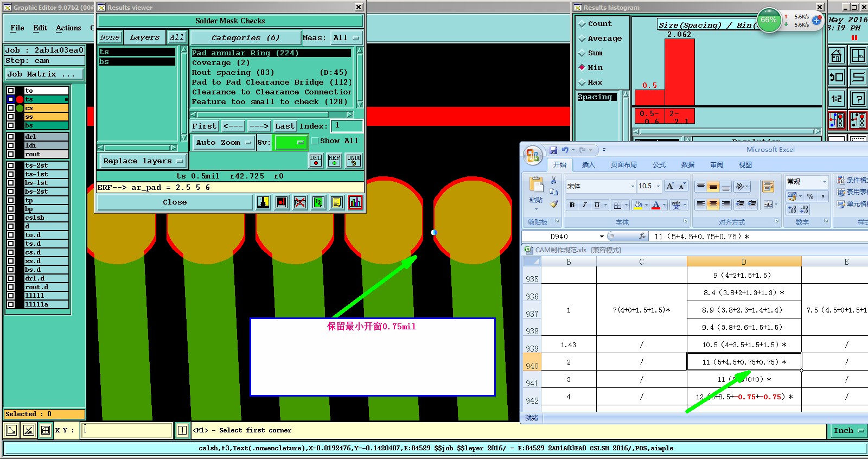Click the Cut scissors icon in Excel

(553, 181)
